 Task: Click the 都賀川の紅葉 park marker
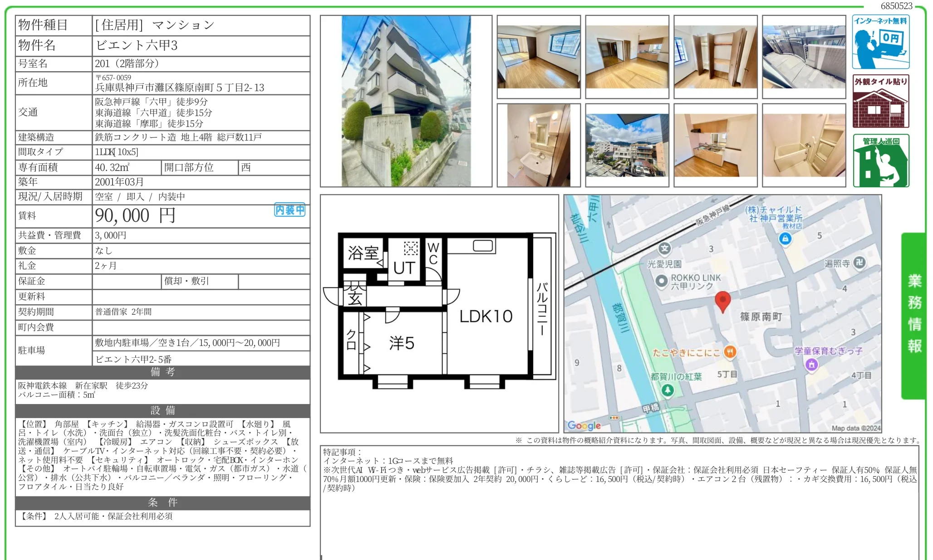(667, 390)
